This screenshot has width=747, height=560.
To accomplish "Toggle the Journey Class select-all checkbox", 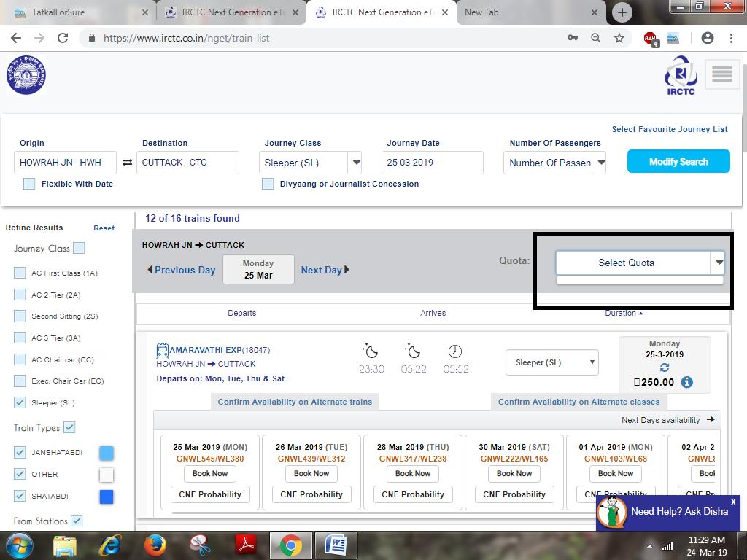I will 79,248.
